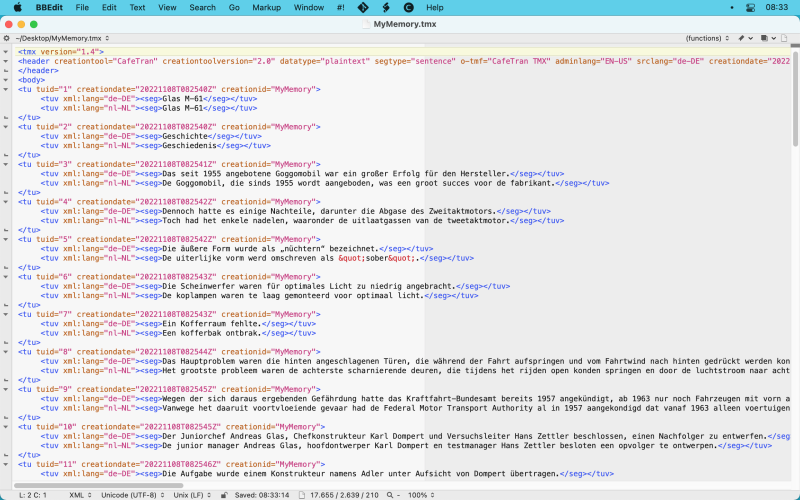
Task: Open the View menu
Action: click(x=167, y=7)
